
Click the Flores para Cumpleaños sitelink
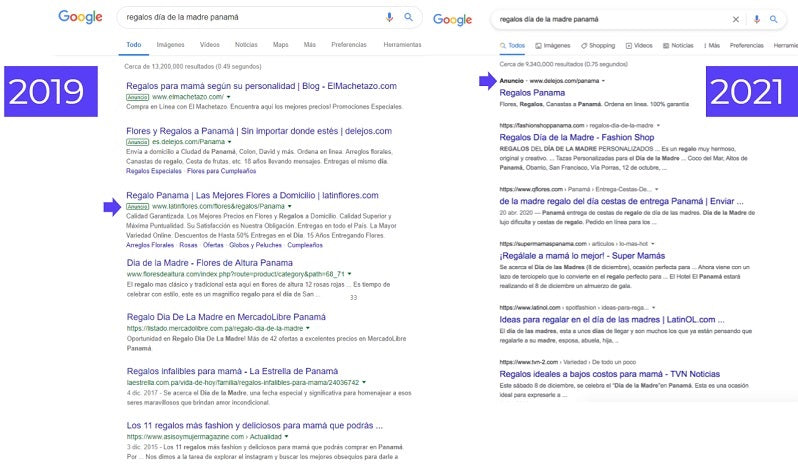point(221,171)
